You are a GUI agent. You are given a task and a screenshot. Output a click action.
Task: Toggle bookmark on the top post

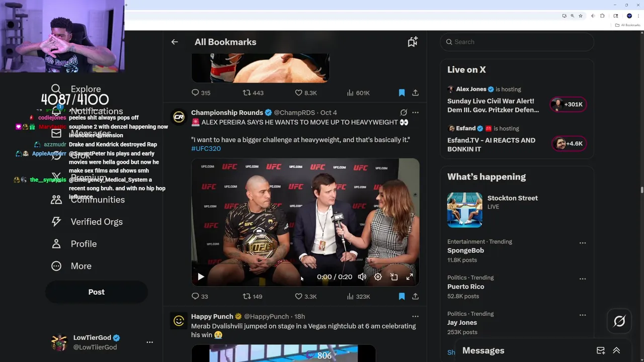click(x=401, y=93)
